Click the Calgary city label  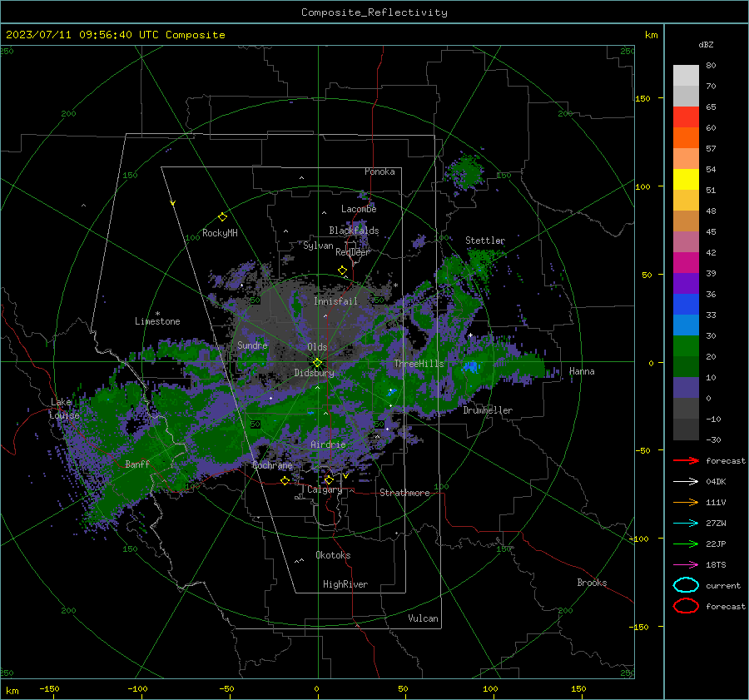click(x=325, y=489)
